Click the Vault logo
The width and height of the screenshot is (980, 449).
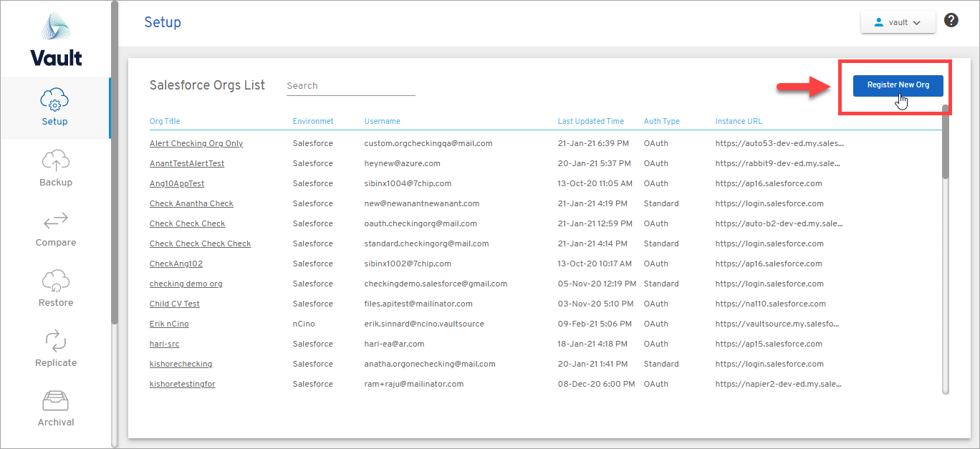point(56,40)
